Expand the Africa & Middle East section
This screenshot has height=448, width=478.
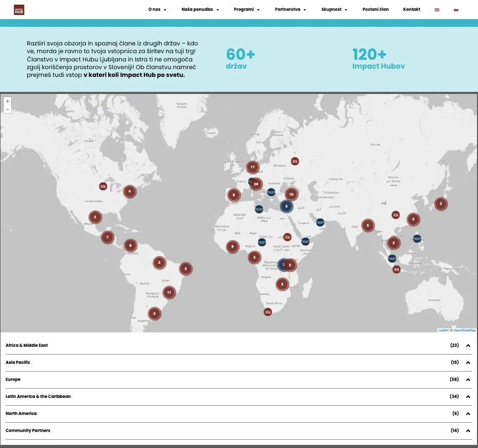(239, 345)
